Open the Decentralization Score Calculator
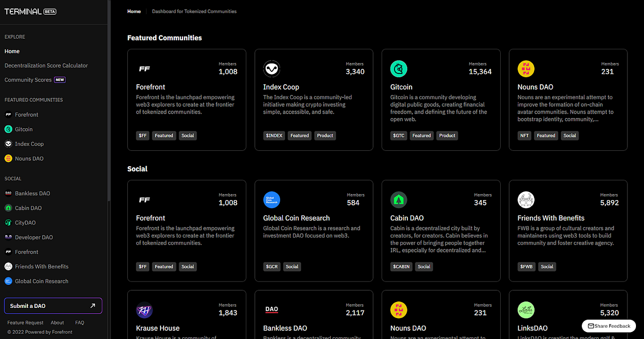This screenshot has height=339, width=644. point(46,65)
